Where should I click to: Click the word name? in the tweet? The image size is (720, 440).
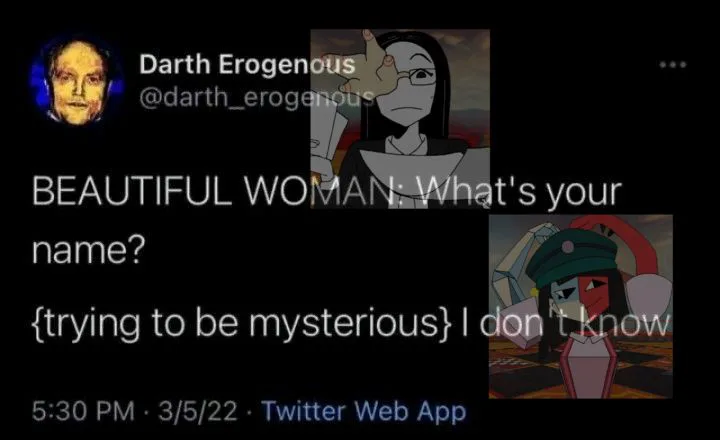click(x=89, y=251)
